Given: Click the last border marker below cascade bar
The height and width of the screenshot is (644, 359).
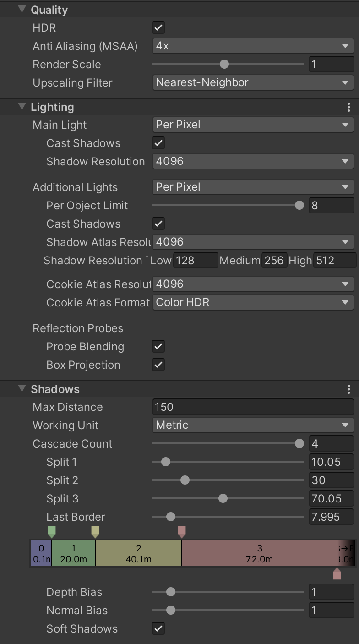Looking at the screenshot, I should (x=337, y=573).
